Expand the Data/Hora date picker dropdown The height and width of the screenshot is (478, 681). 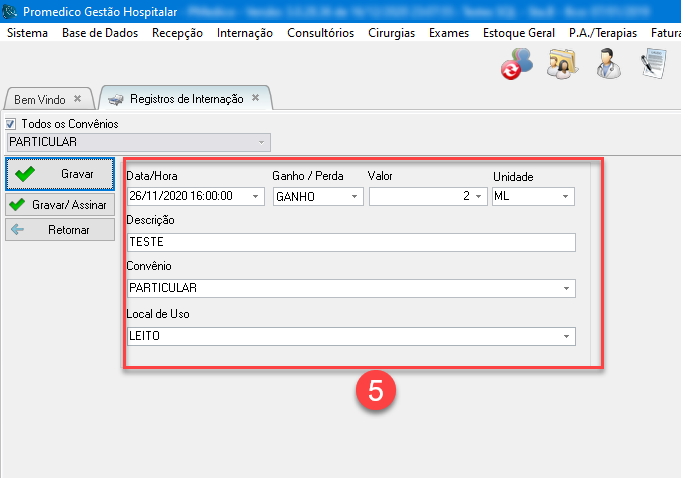point(256,197)
